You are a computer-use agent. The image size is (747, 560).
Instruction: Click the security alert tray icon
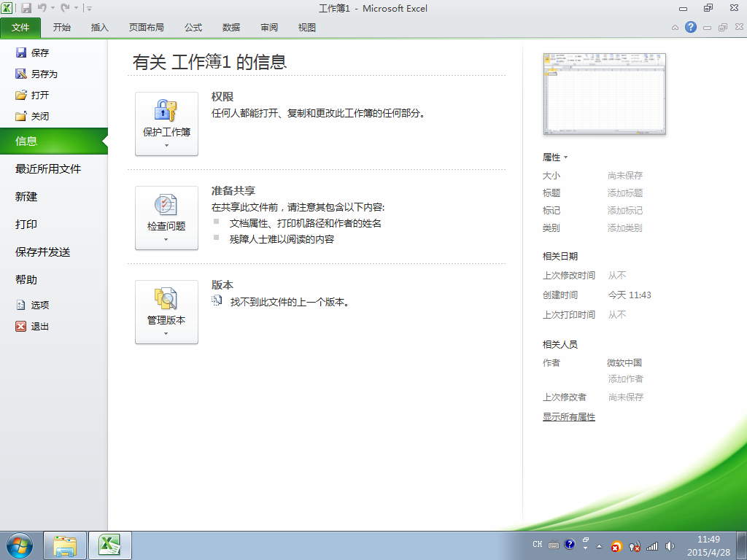[616, 547]
